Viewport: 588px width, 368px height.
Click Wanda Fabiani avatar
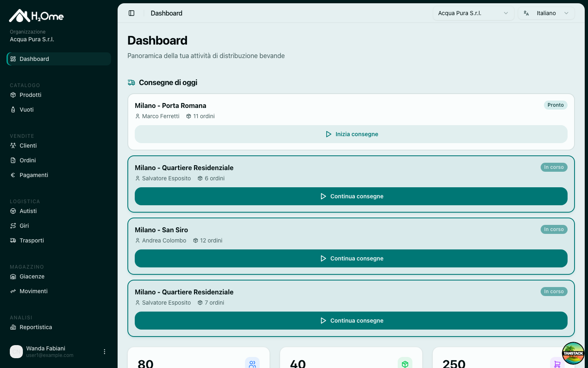[x=16, y=352]
